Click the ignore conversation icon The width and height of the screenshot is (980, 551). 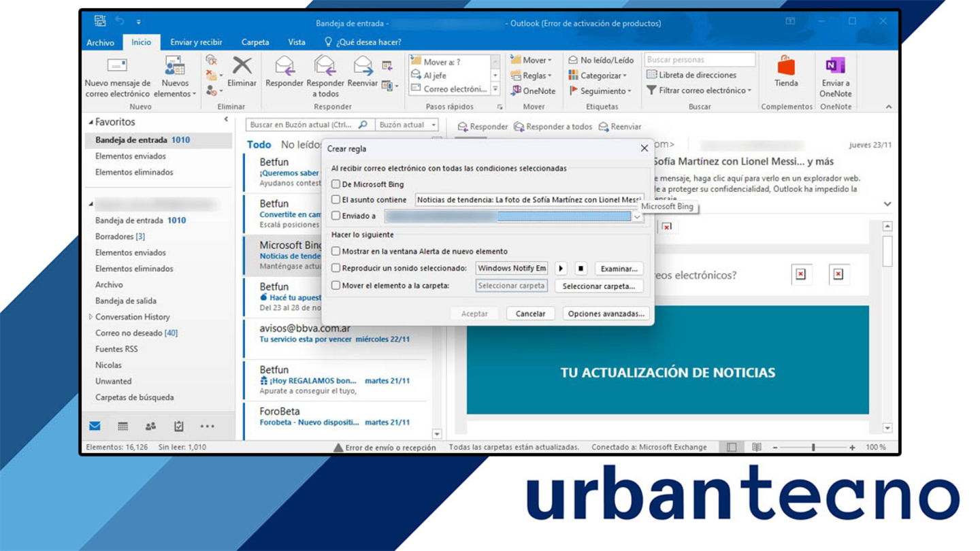point(211,60)
